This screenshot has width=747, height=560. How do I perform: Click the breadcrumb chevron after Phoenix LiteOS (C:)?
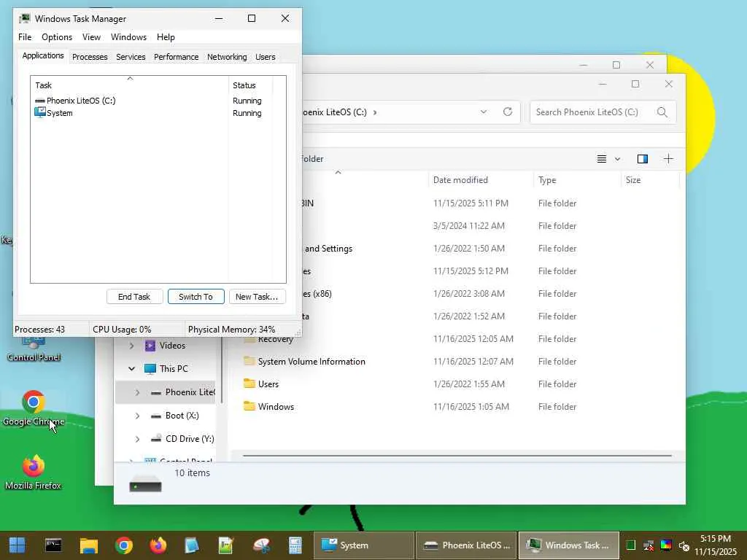375,112
